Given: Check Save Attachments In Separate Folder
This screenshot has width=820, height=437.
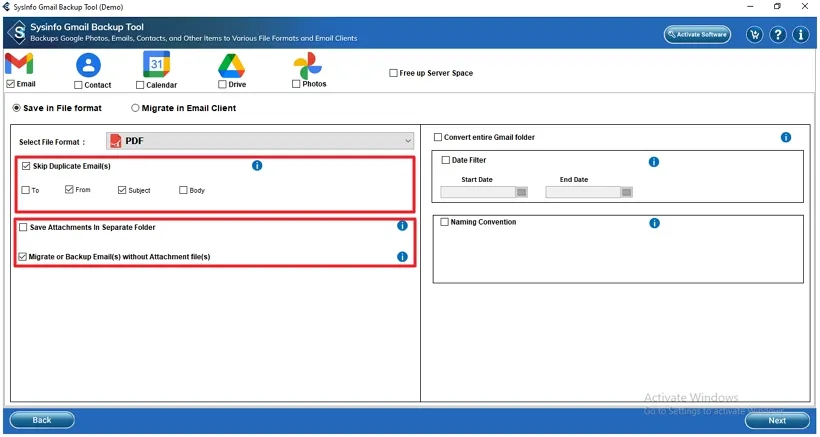Looking at the screenshot, I should [23, 227].
